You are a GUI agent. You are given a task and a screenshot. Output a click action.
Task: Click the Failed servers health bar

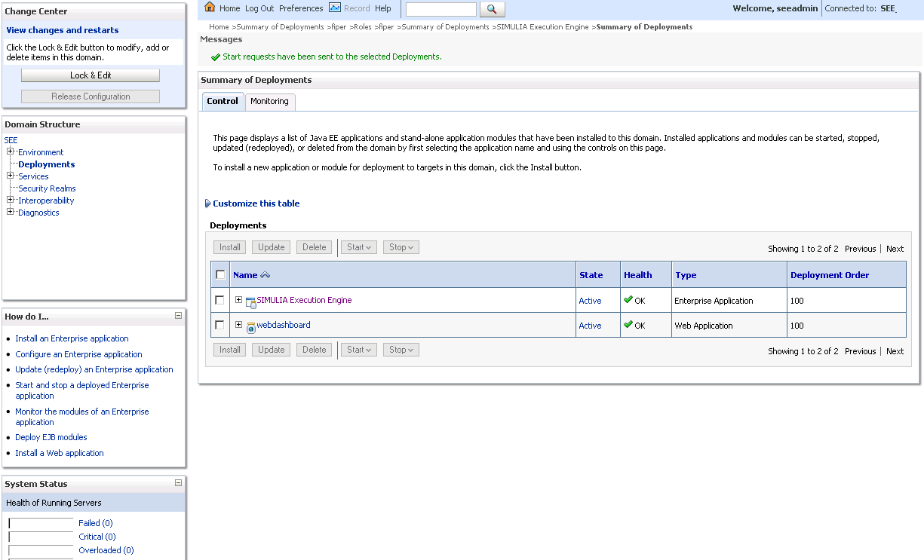(x=41, y=522)
